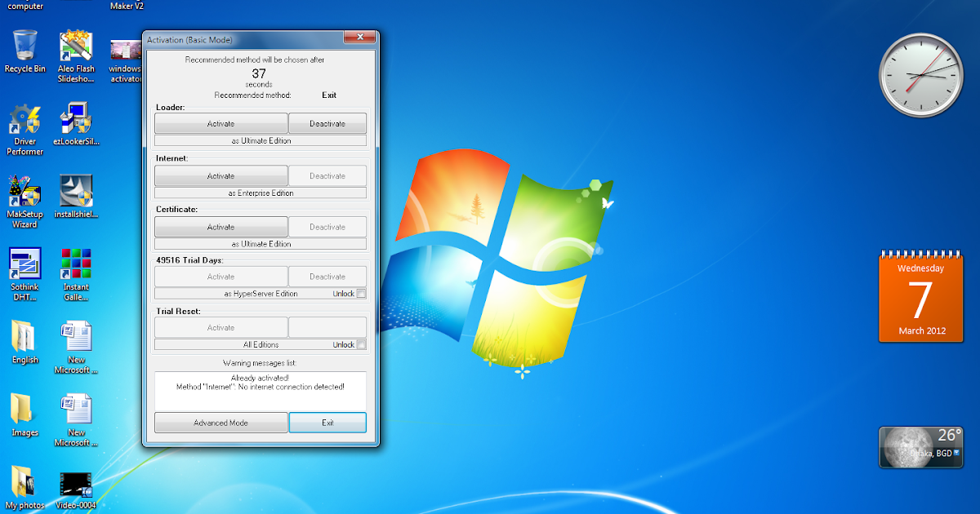Viewport: 980px width, 514px height.
Task: Click the 'Already activated!' warning message
Action: tap(260, 378)
